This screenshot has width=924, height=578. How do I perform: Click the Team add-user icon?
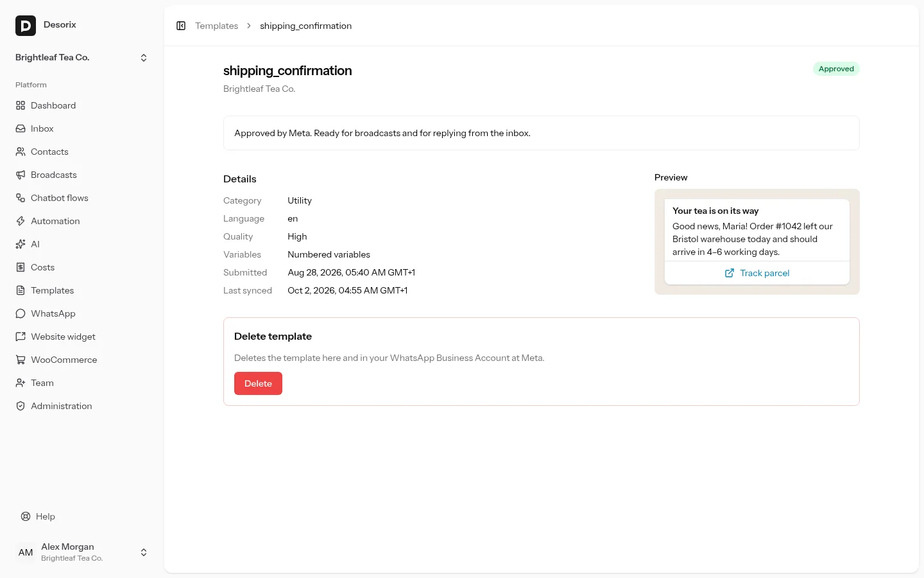[21, 383]
